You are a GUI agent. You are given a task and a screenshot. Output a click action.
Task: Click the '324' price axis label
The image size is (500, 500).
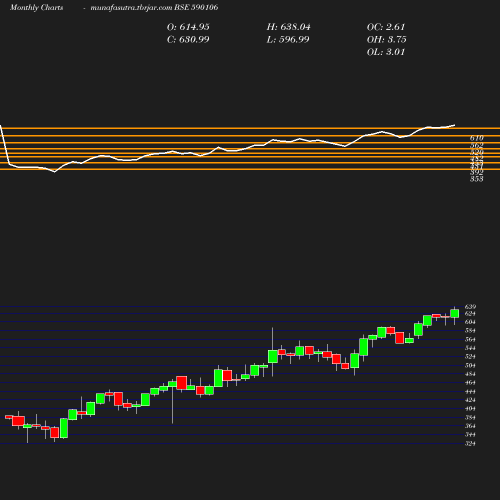point(470,443)
